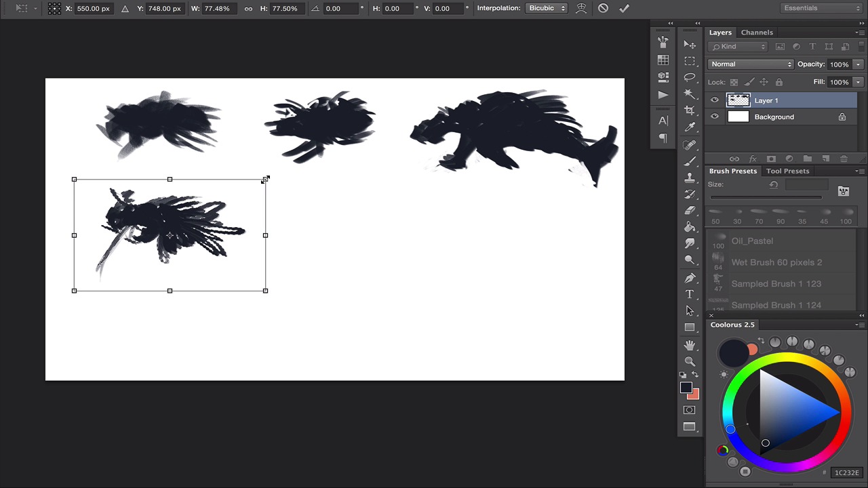Commit the transform with the checkmark
Viewport: 868px width, 488px height.
tap(624, 8)
